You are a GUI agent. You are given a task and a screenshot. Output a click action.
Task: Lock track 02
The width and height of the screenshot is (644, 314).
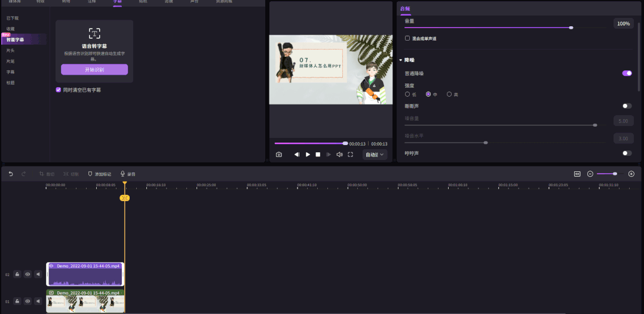pyautogui.click(x=17, y=274)
